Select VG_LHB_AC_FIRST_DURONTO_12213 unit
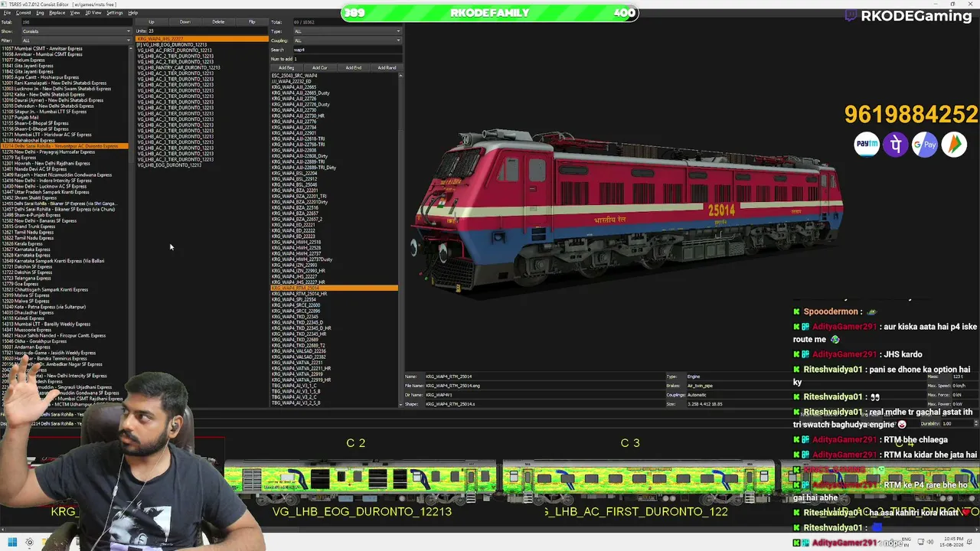This screenshot has height=551, width=980. pos(202,51)
